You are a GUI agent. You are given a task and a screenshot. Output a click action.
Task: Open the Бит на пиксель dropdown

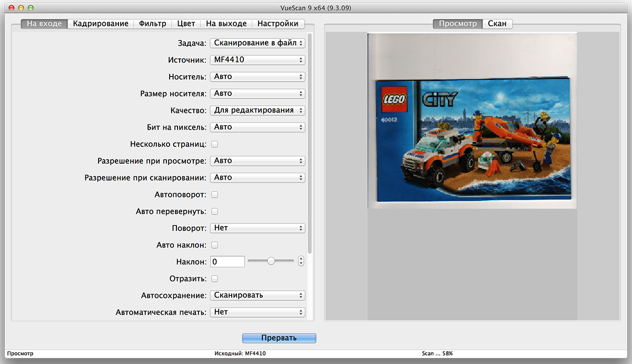coord(258,127)
